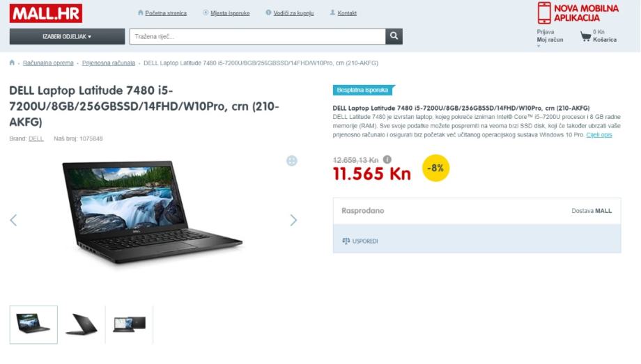The height and width of the screenshot is (364, 641).
Task: Select the closed laptop thumbnail
Action: click(x=82, y=324)
